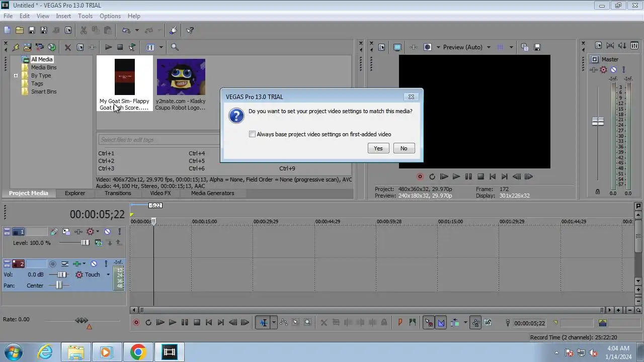
Task: Toggle Solo on the Master bus
Action: click(x=624, y=70)
